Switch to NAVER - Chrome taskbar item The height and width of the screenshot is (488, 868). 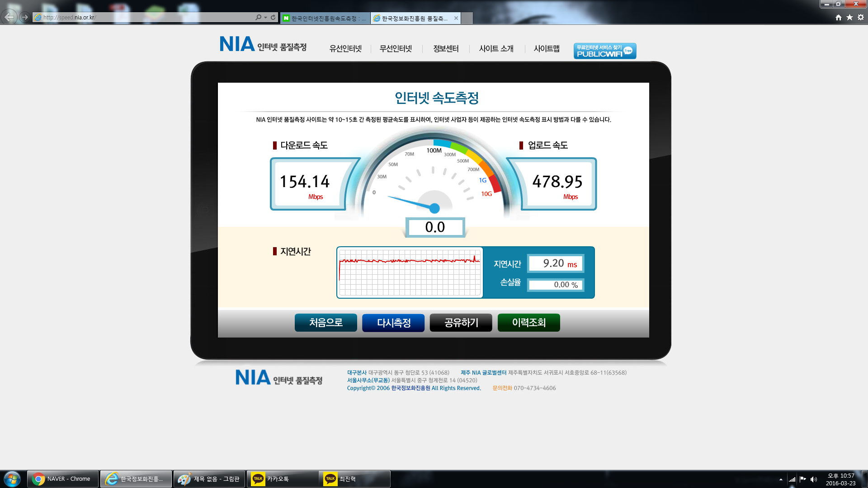tap(63, 479)
